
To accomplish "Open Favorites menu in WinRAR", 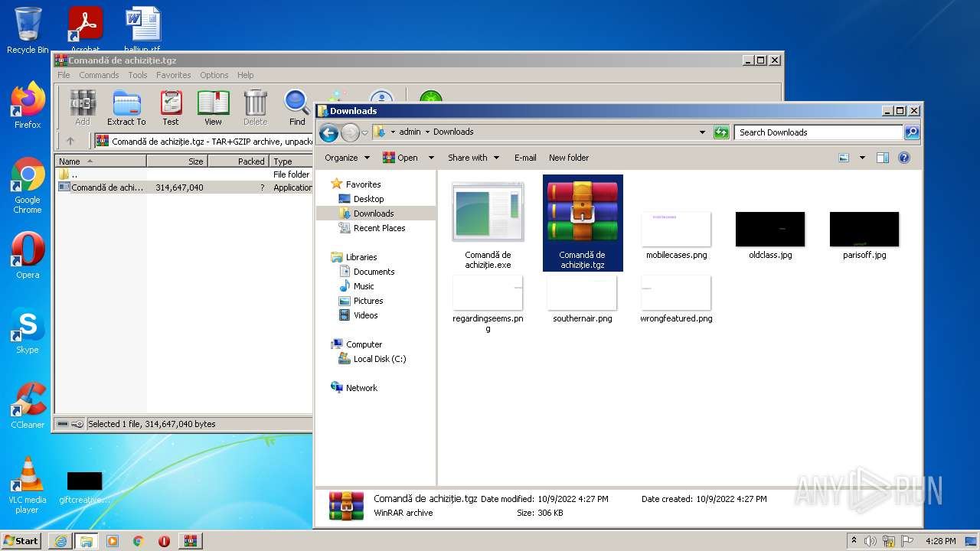I will 174,75.
